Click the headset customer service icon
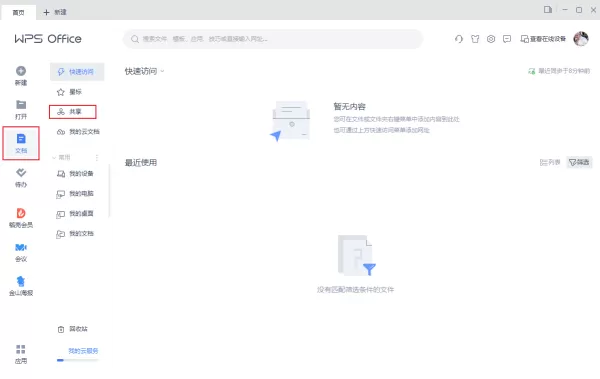600x379 pixels. [459, 39]
